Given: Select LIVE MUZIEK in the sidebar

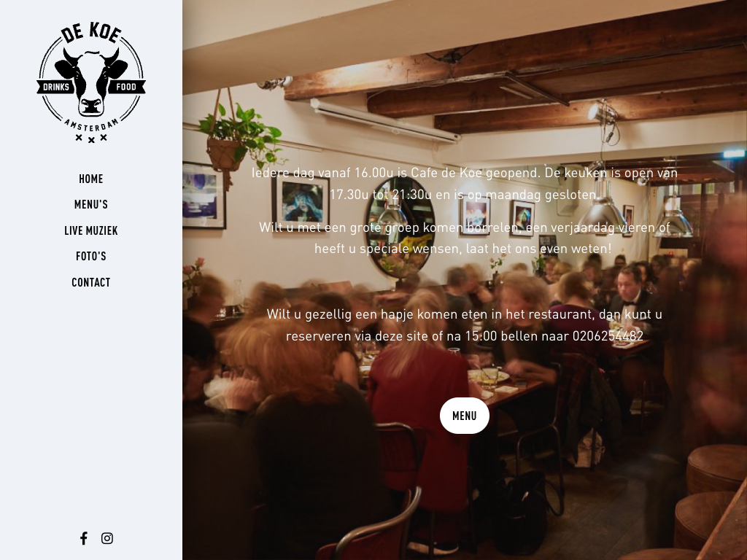Looking at the screenshot, I should tap(91, 230).
